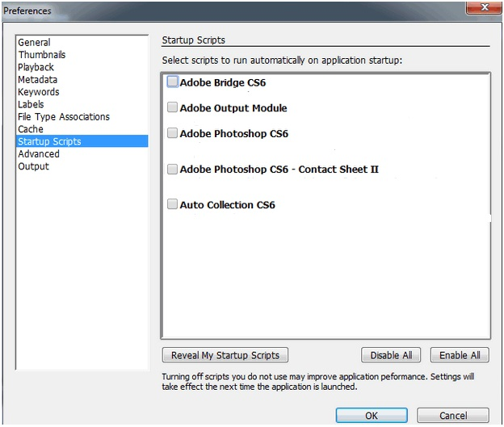Toggle the Adobe Output Module checkbox

click(172, 107)
